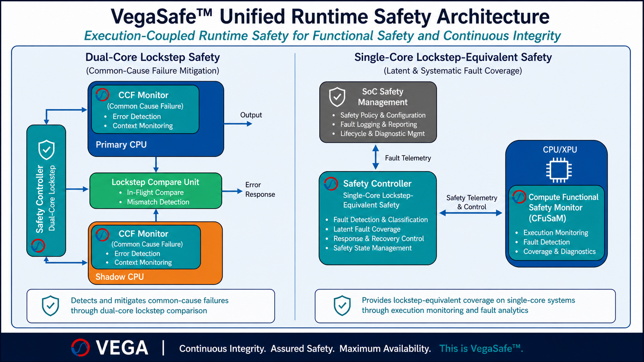Click the 'Response & Recovery Control' bullet
This screenshot has width=644, height=362.
(379, 239)
